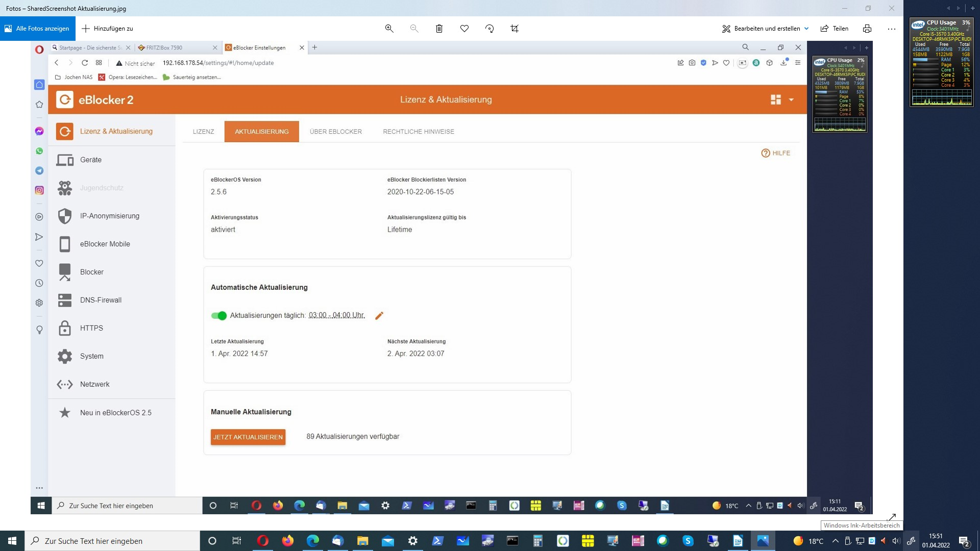Take snapshot using camera icon in address bar
Screen dimensions: 980x551
click(x=692, y=63)
